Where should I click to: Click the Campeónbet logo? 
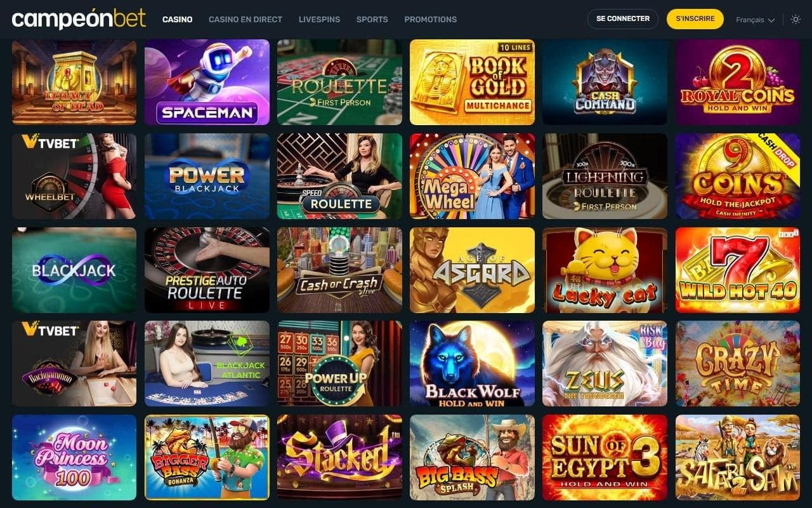79,19
